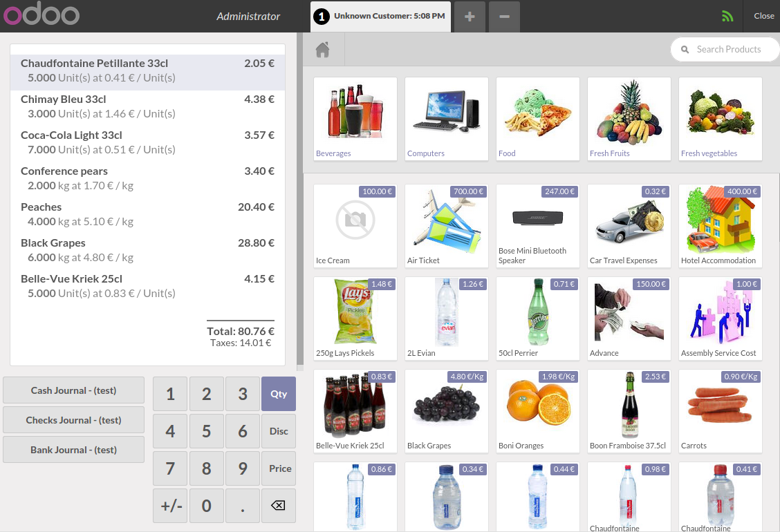Remove current order with minus button
The width and height of the screenshot is (780, 532).
coord(504,17)
